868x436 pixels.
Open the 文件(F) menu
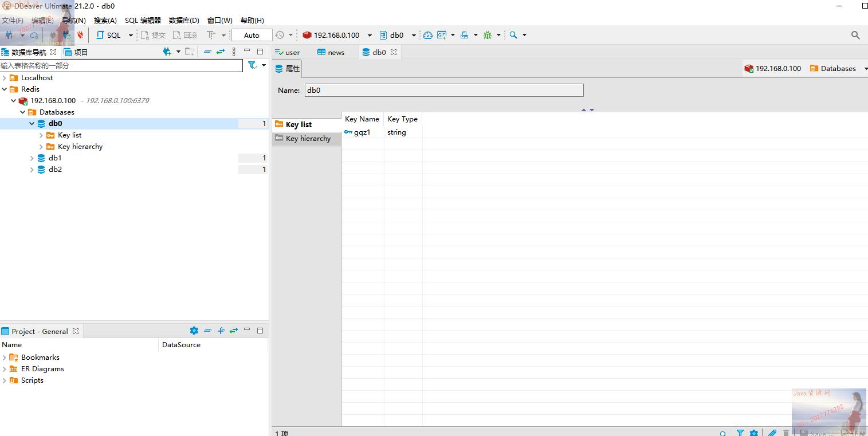pyautogui.click(x=12, y=20)
